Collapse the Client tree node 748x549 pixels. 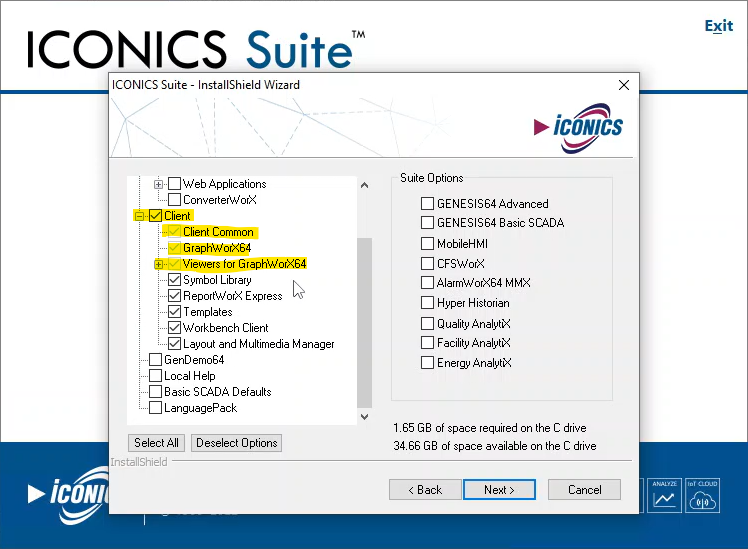pyautogui.click(x=139, y=216)
